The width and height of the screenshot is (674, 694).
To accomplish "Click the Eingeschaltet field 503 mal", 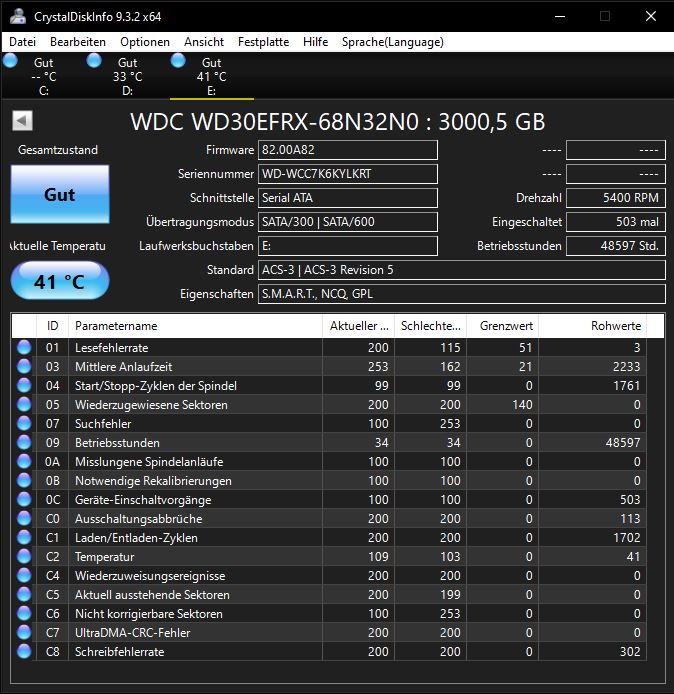I will coord(616,222).
